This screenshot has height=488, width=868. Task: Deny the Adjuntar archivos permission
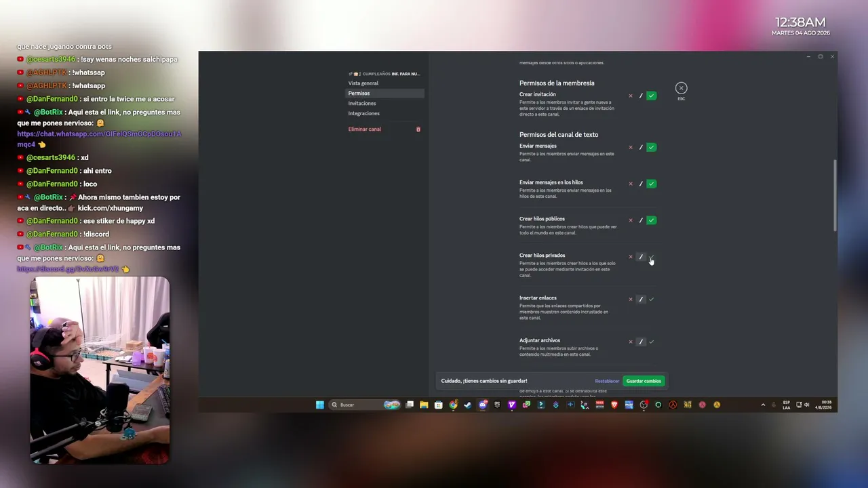pyautogui.click(x=631, y=342)
